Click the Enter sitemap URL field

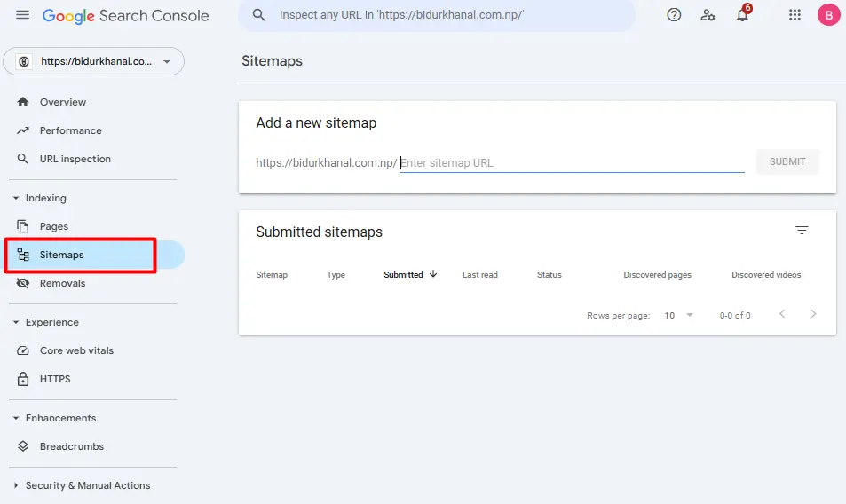572,162
